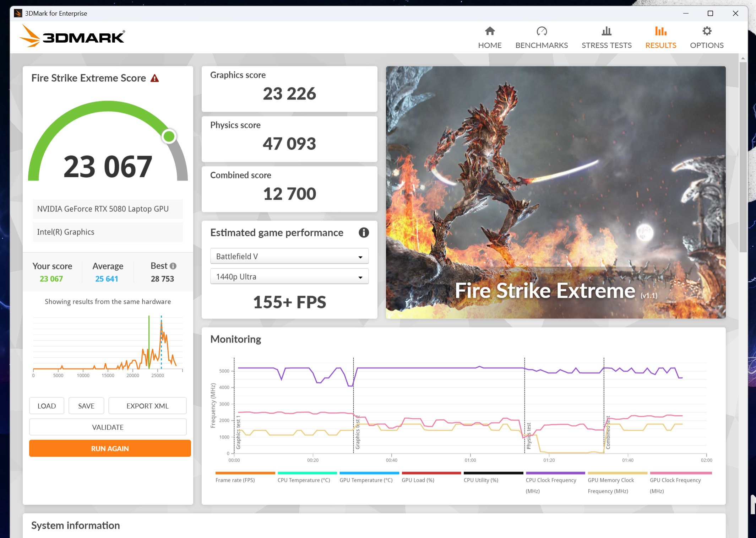Screen dimensions: 756x538
Task: Click the orange Results chart icon
Action: 660,31
